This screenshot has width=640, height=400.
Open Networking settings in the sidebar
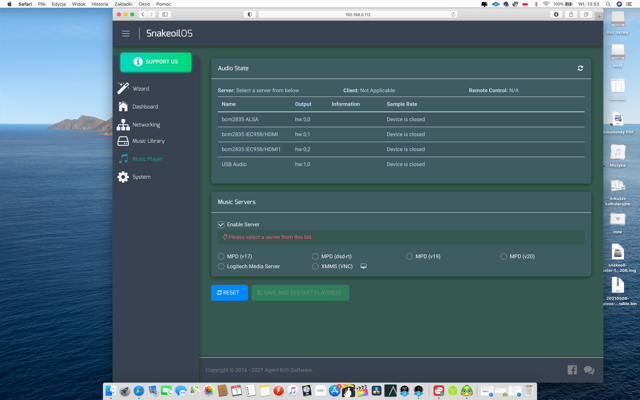[x=138, y=124]
